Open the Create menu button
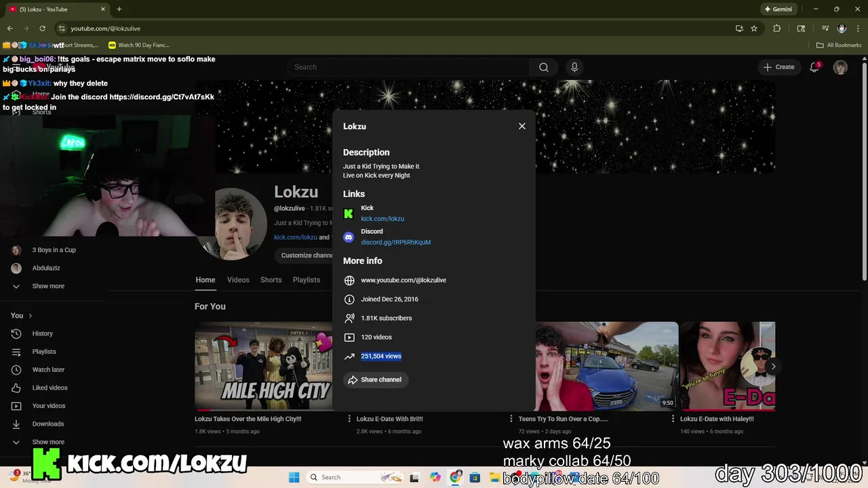Image resolution: width=868 pixels, height=488 pixels. pos(778,67)
